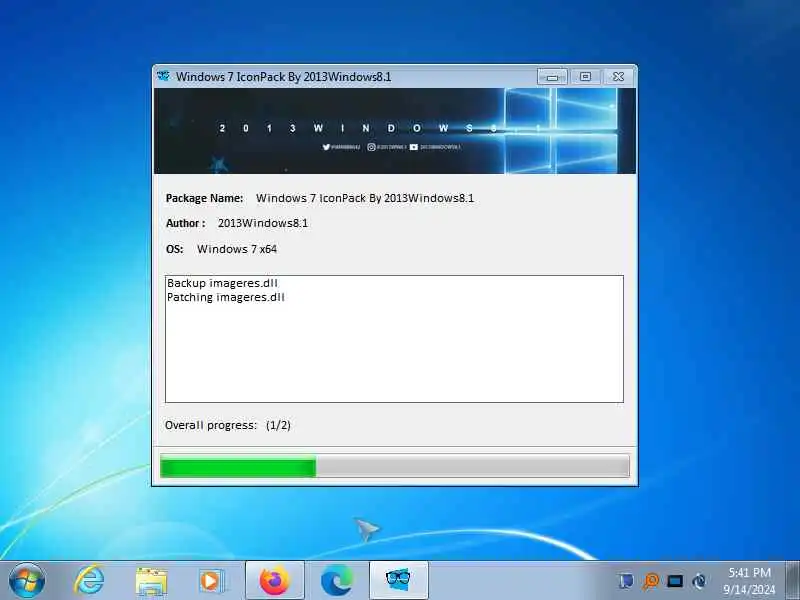This screenshot has width=800, height=600.
Task: Select the 'Patching imageres.dll' log line
Action: click(x=226, y=297)
